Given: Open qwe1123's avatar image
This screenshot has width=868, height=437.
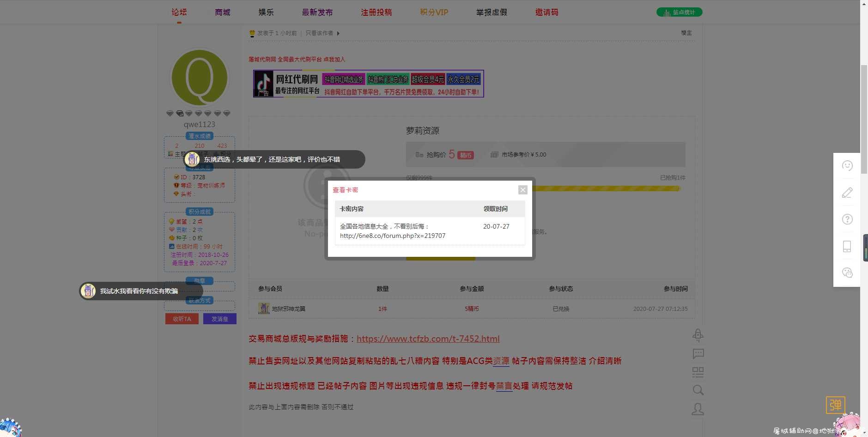Looking at the screenshot, I should pyautogui.click(x=200, y=78).
